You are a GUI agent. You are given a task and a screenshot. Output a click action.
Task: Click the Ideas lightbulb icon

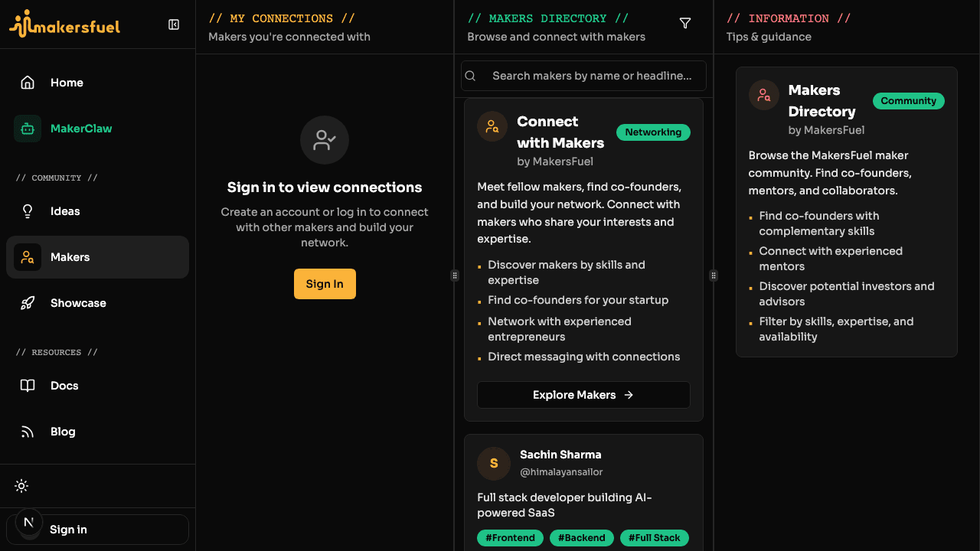tap(28, 211)
